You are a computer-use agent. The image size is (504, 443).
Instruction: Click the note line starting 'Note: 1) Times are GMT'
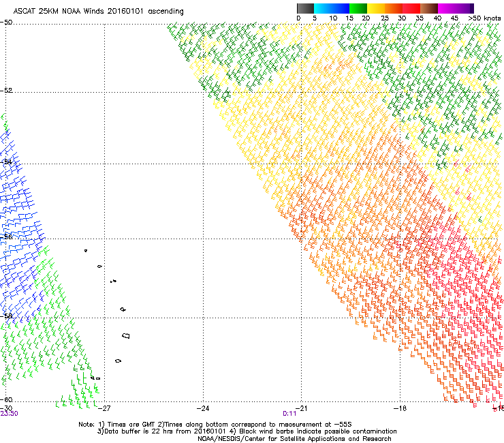pyautogui.click(x=215, y=425)
